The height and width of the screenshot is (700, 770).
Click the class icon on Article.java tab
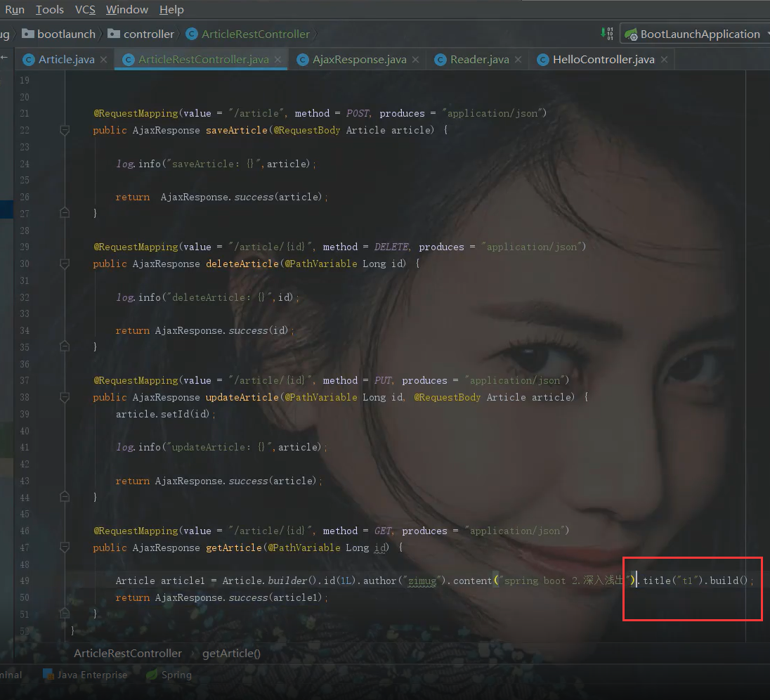[29, 60]
